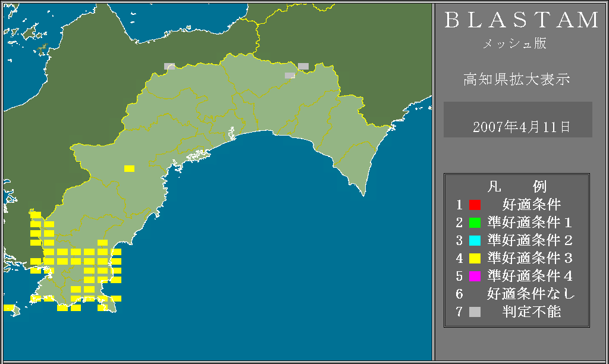Viewport: 609px width, 364px height.
Task: Click the yellow swatch for 準好適条件3
Action: pos(475,258)
